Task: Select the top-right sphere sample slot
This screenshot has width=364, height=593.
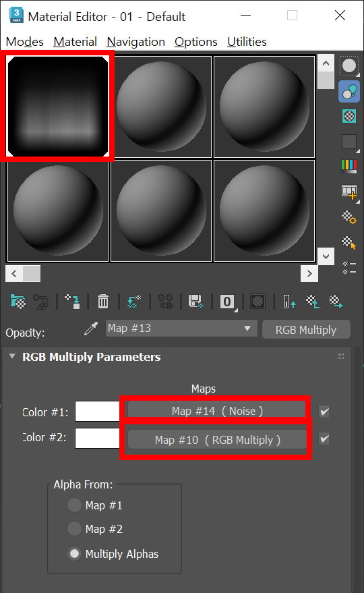Action: coord(264,107)
